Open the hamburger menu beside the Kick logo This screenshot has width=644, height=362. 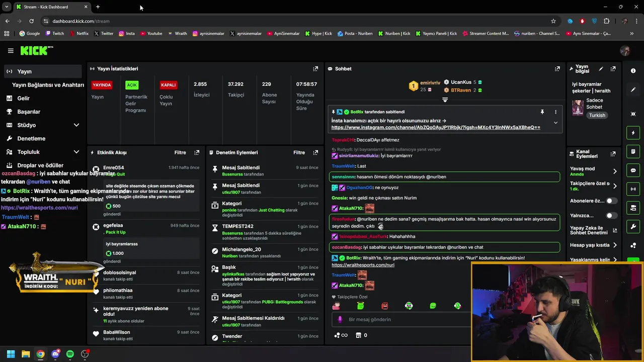[11, 51]
